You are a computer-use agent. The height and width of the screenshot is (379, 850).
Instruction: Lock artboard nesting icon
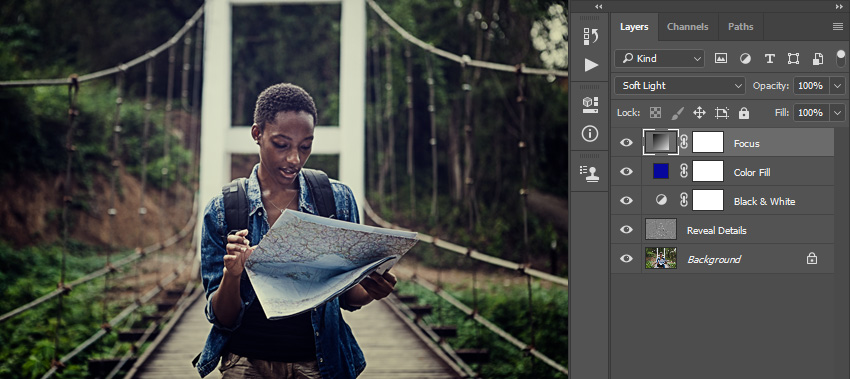(722, 113)
